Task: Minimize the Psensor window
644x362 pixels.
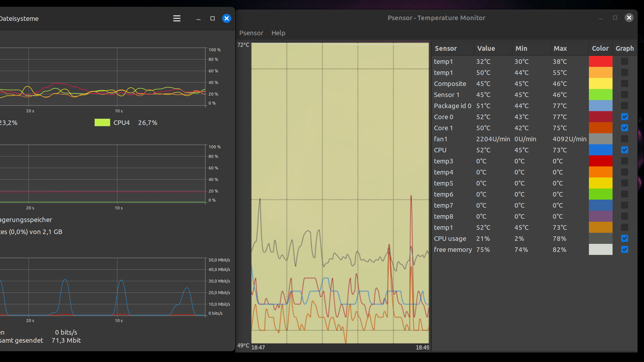Action: click(601, 18)
